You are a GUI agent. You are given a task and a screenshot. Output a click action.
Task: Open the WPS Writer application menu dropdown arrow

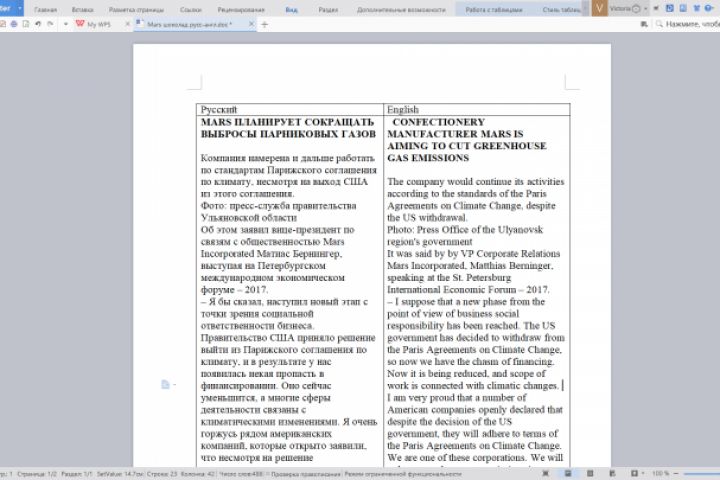[x=20, y=8]
